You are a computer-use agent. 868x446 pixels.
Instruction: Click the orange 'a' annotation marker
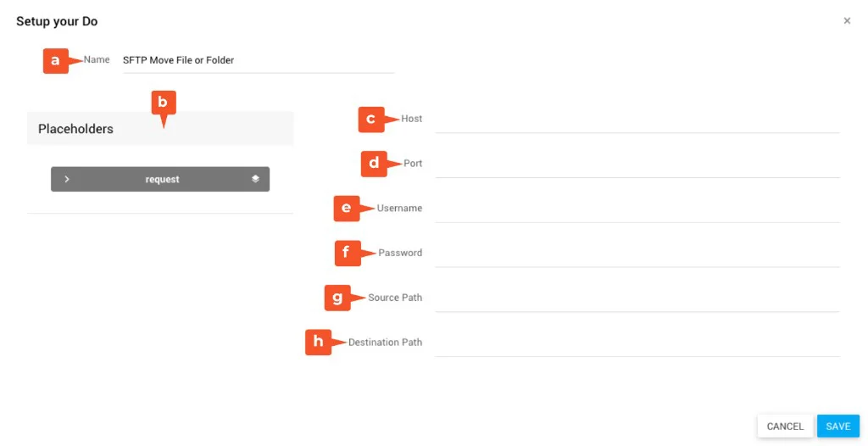coord(56,60)
